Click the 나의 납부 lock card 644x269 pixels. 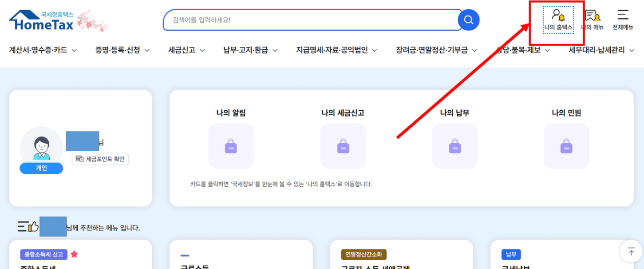coord(454,146)
